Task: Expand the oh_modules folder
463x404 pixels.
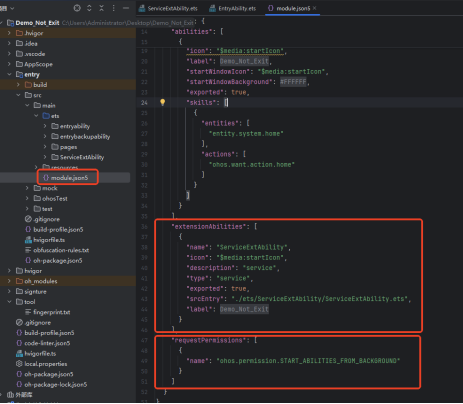Action: (x=9, y=281)
